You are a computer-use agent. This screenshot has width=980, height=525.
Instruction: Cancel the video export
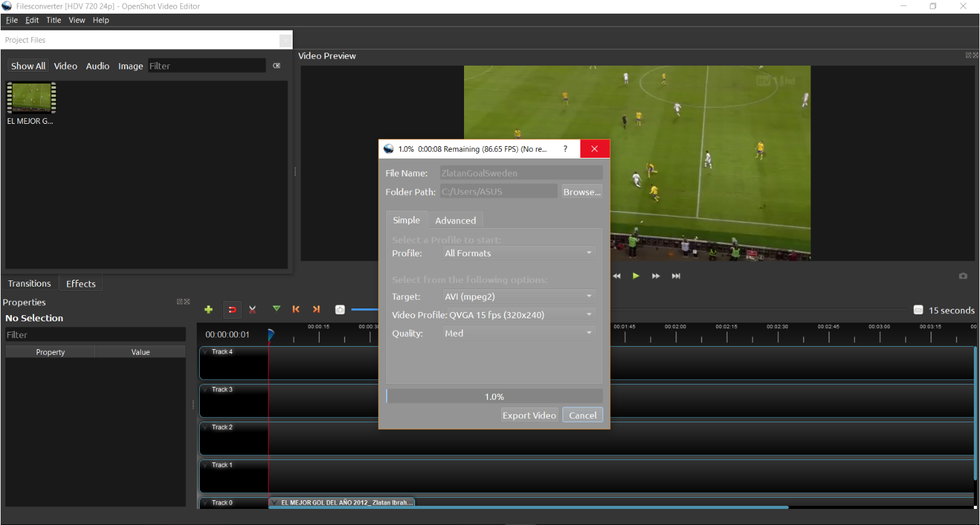[583, 415]
